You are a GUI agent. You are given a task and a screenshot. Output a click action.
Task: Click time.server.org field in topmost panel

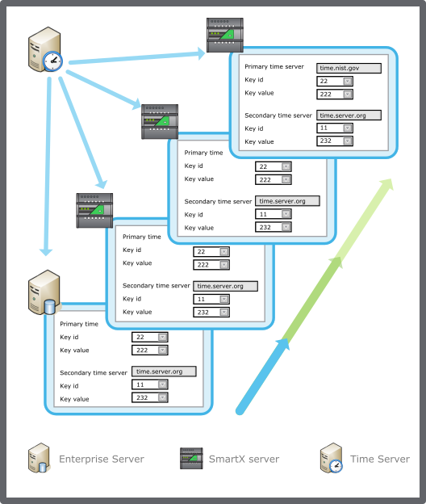click(x=349, y=115)
